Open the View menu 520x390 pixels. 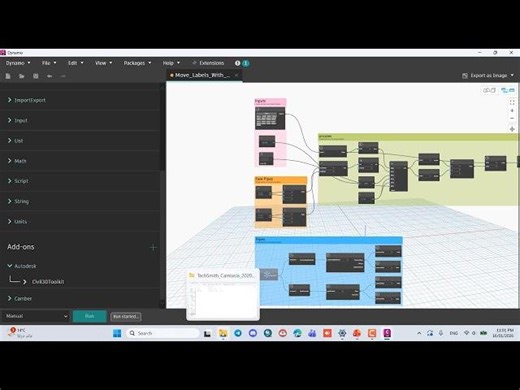pyautogui.click(x=103, y=63)
